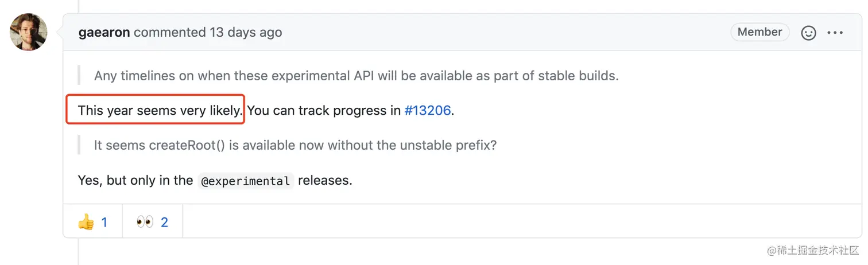Open issue link #13206
868x265 pixels.
428,111
